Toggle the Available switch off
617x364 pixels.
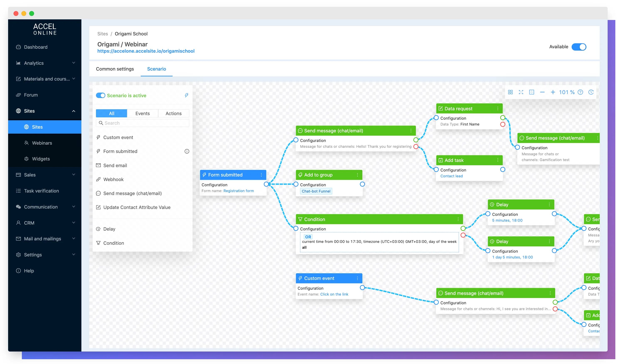point(578,47)
